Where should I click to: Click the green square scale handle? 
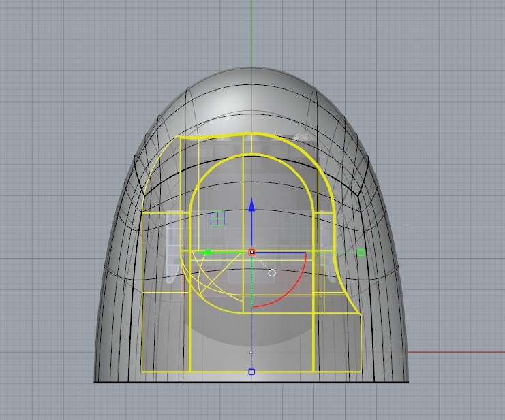tap(361, 253)
